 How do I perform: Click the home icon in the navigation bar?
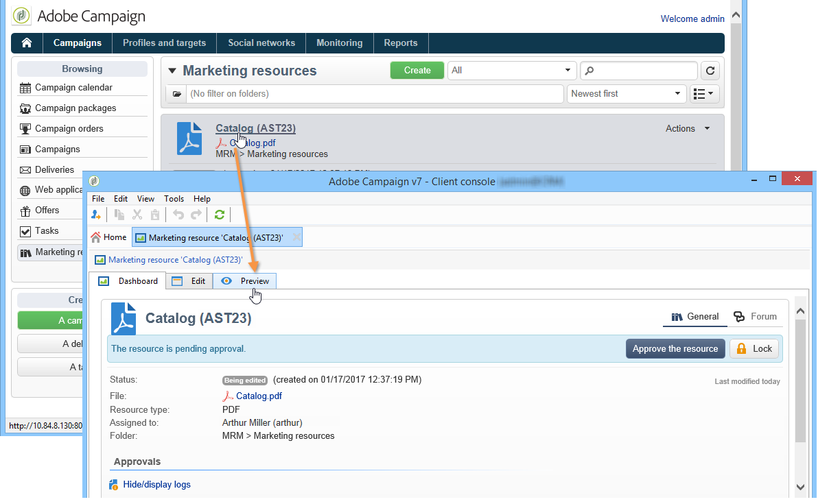pos(27,43)
